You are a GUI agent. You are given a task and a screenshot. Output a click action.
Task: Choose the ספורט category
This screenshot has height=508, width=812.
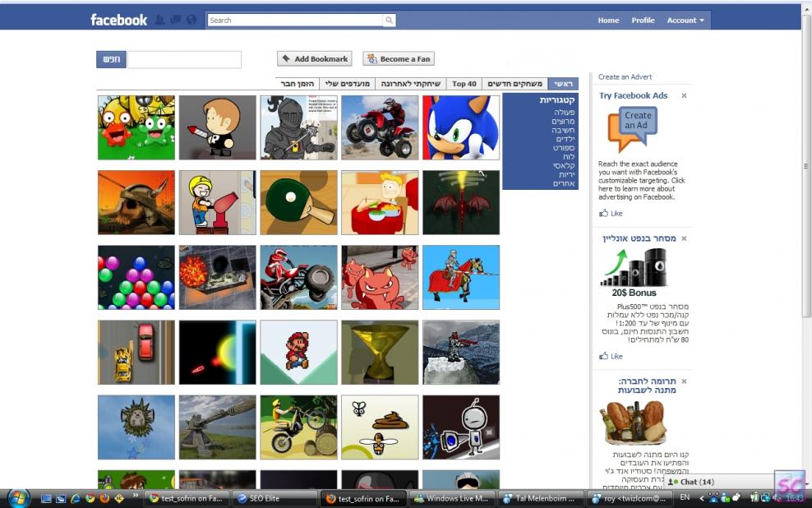click(564, 148)
